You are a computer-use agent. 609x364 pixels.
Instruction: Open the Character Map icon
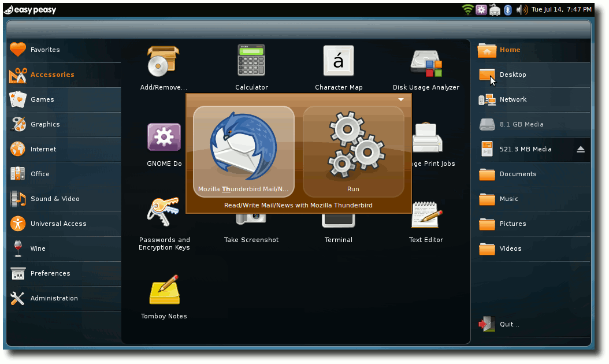click(x=339, y=61)
